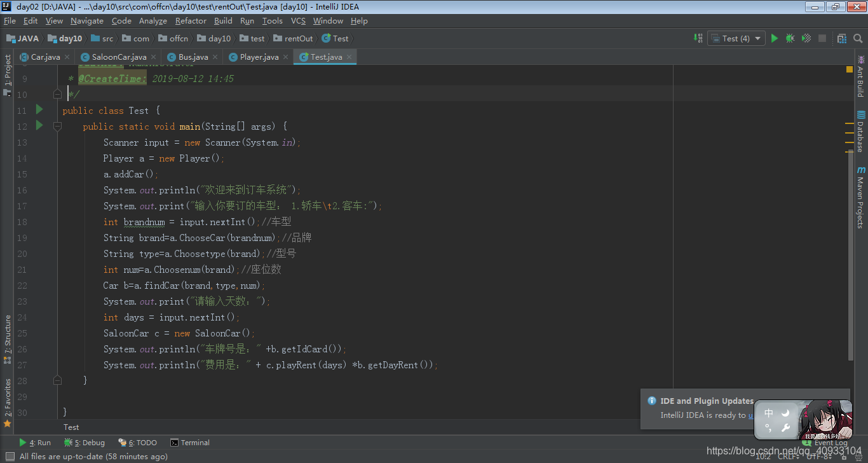Open the Build menu
The height and width of the screenshot is (463, 868).
(x=223, y=21)
